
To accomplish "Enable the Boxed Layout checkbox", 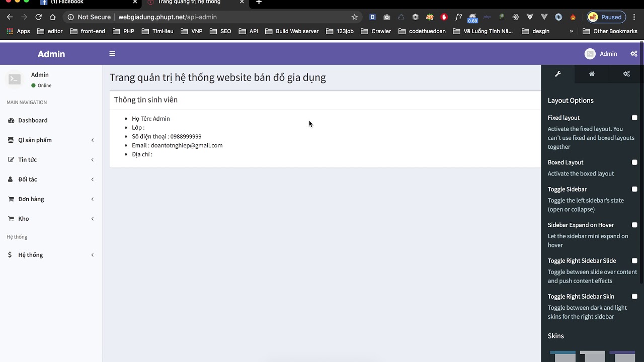I will [x=634, y=162].
